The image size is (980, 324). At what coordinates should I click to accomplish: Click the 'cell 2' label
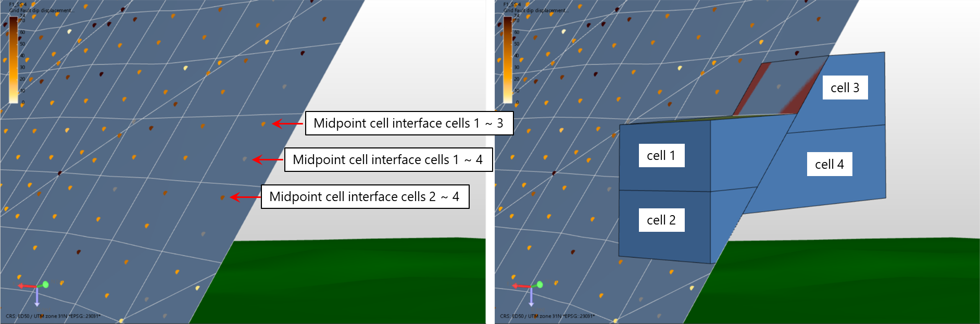click(x=661, y=220)
